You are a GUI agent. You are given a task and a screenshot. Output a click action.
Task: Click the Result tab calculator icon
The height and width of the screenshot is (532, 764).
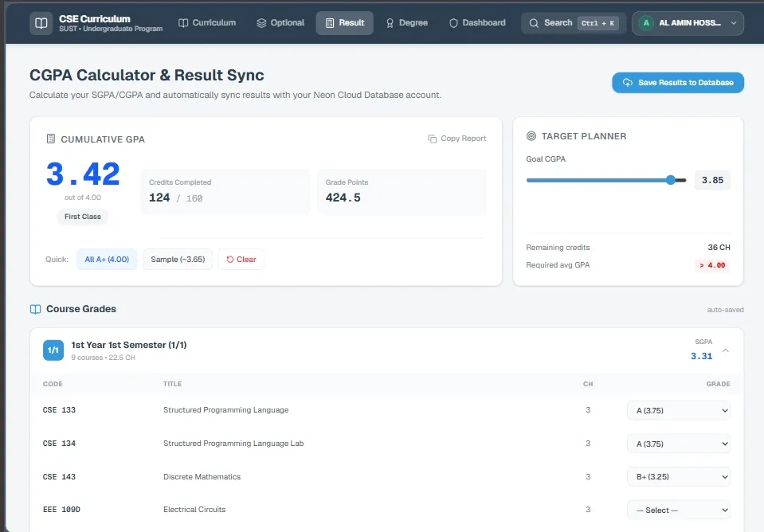[330, 23]
